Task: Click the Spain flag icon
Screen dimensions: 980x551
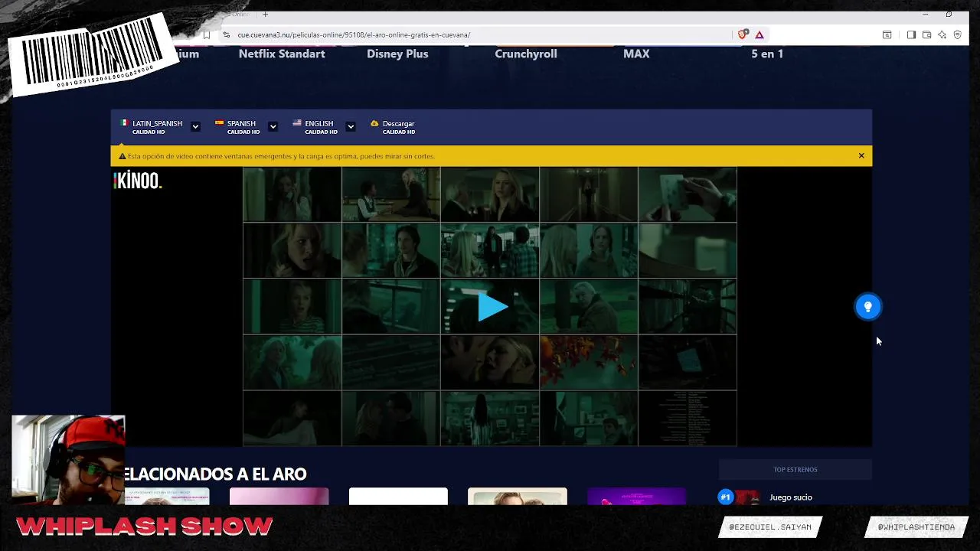Action: (x=219, y=122)
